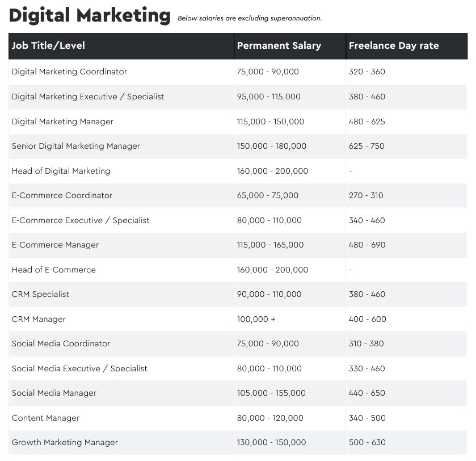The height and width of the screenshot is (461, 476).
Task: Click the Freelance Day rate column header
Action: coord(394,46)
